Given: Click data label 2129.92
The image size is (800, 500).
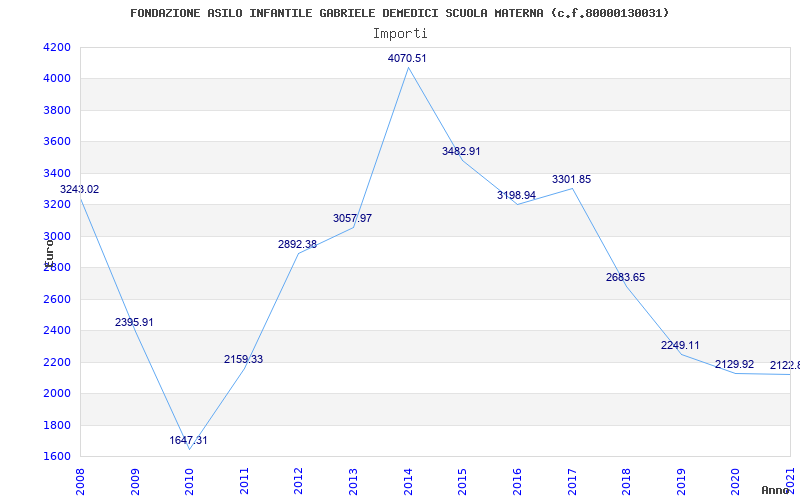Looking at the screenshot, I should [x=735, y=364].
